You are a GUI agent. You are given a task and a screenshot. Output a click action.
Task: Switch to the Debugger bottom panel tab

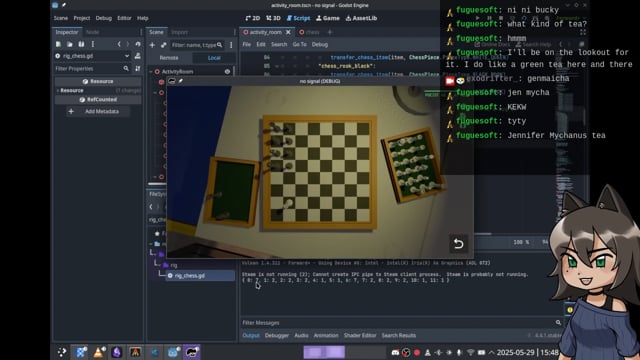click(x=277, y=336)
